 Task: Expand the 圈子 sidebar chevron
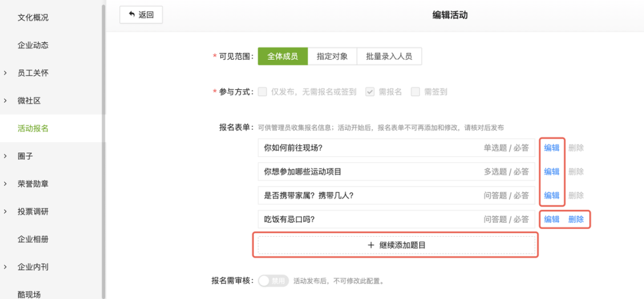pos(6,156)
